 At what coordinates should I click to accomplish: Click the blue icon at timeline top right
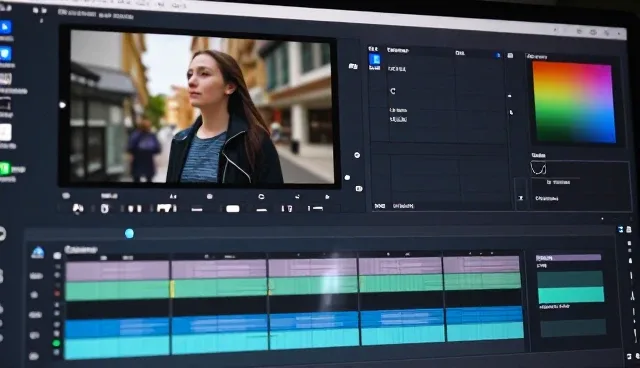click(620, 230)
